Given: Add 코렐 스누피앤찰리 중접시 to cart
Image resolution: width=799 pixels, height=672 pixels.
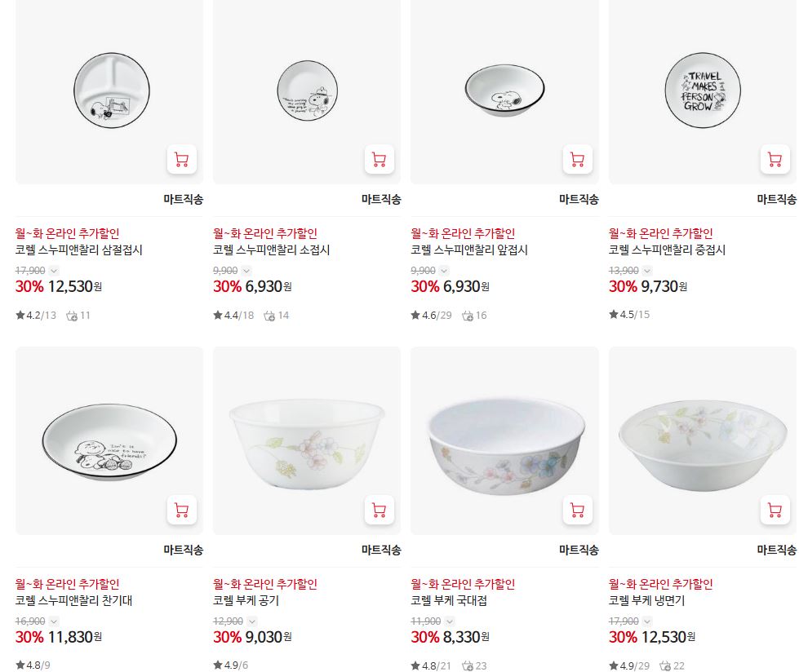Looking at the screenshot, I should click(x=775, y=159).
